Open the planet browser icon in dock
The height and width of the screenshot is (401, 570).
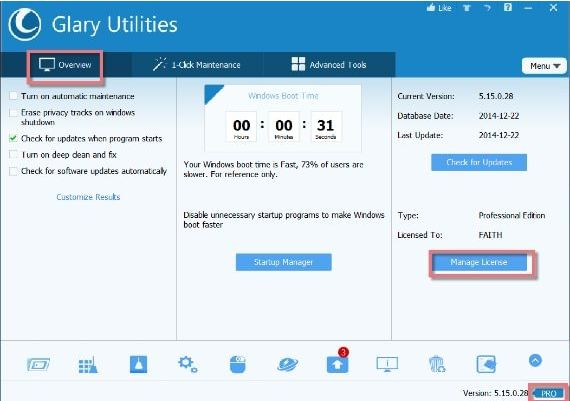click(288, 364)
